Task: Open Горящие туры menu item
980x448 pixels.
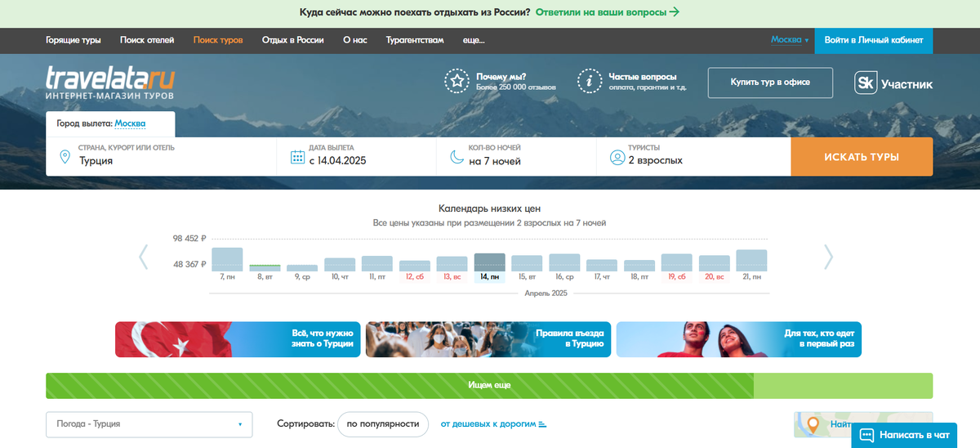Action: 73,40
